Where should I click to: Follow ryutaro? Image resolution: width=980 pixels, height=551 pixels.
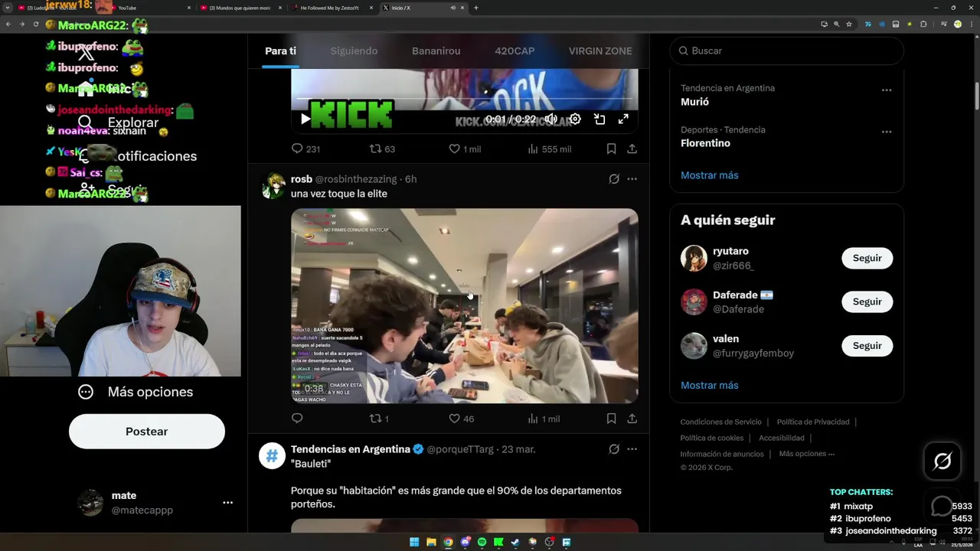(867, 258)
